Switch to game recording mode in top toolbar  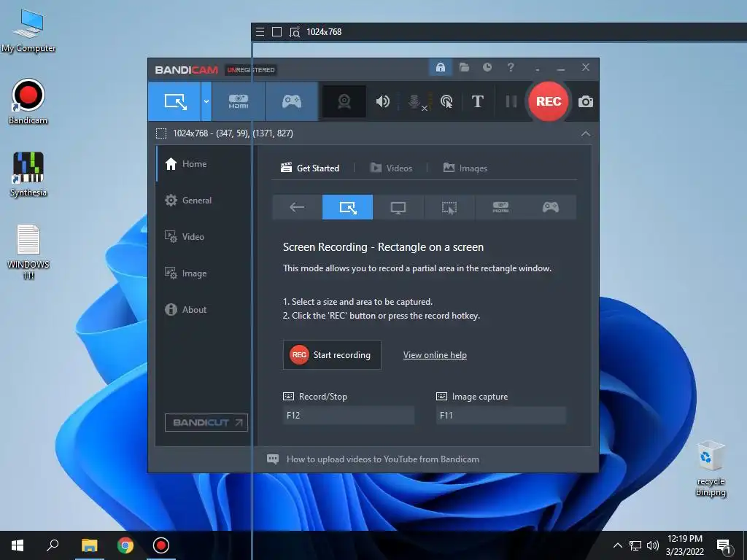292,101
